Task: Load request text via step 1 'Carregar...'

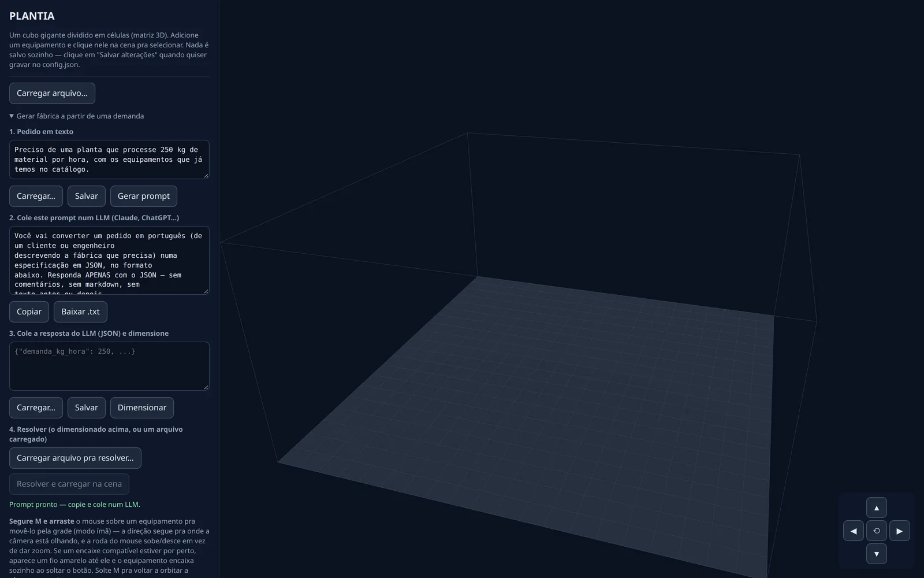Action: pyautogui.click(x=36, y=196)
